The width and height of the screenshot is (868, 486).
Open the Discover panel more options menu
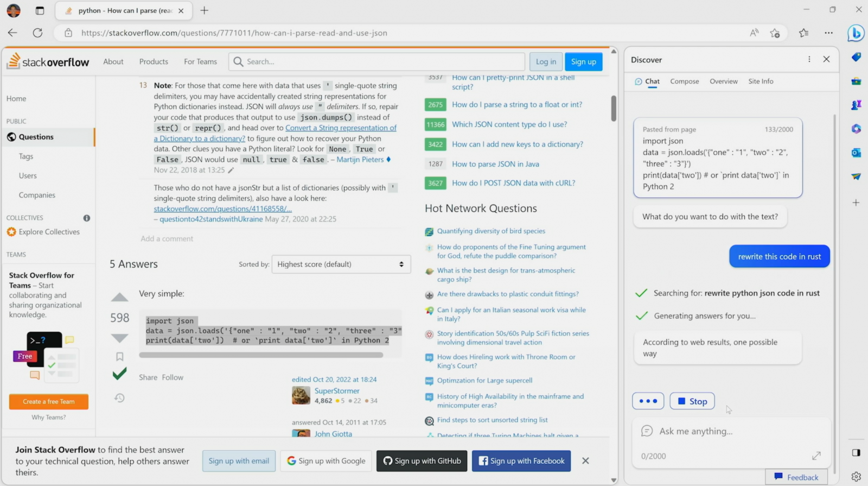(x=809, y=59)
